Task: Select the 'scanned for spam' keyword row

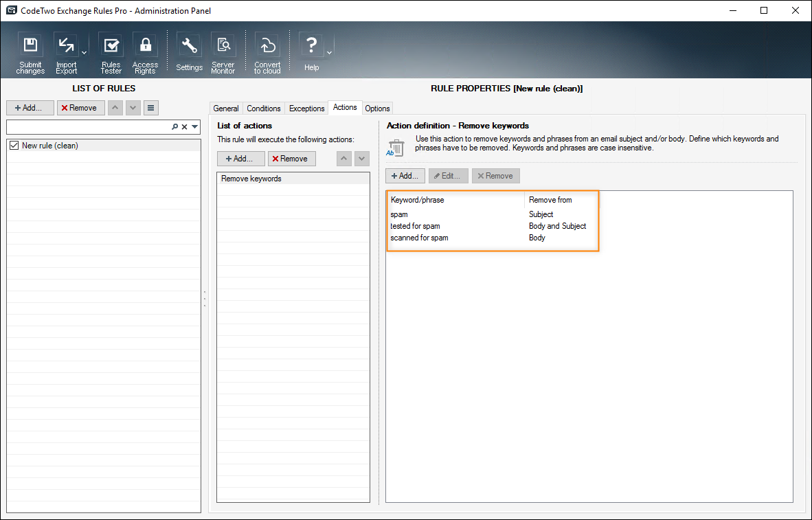Action: click(x=589, y=238)
